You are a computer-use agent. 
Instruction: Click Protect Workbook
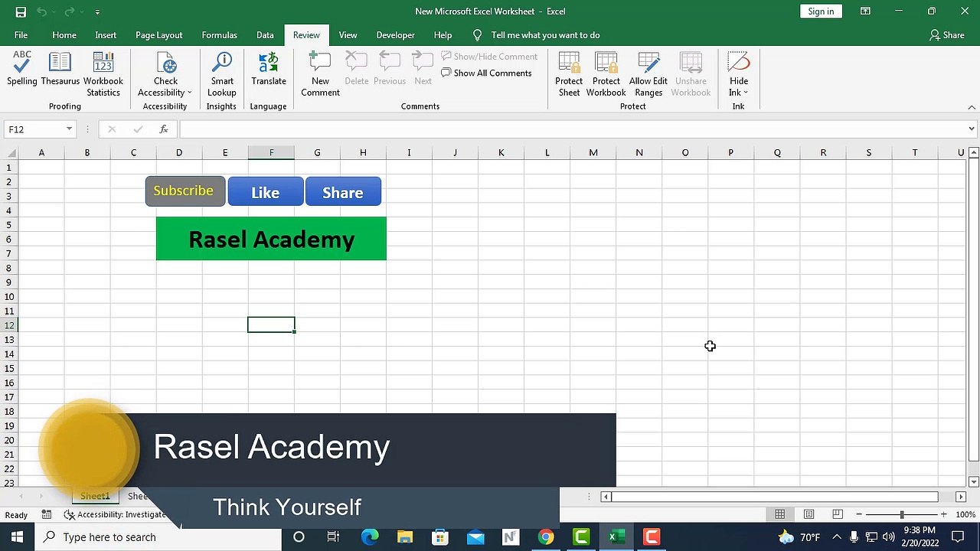click(606, 74)
